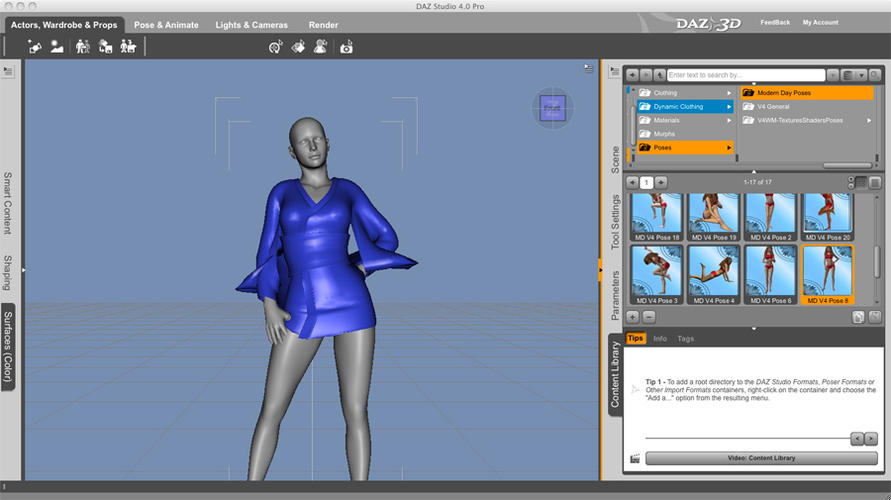The height and width of the screenshot is (500, 891).
Task: Select the MD V4 Pose 4 thumbnail
Action: 714,275
